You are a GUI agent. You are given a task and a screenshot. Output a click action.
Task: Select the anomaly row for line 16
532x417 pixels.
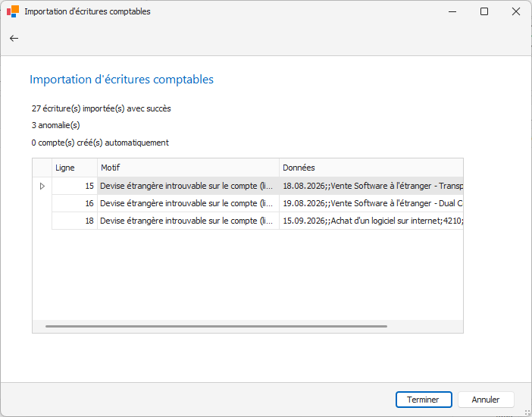pos(186,203)
